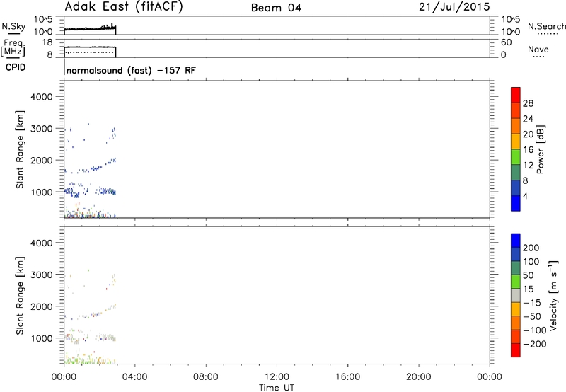Click 'Slant Range [km]' label of velocity panel
The height and width of the screenshot is (392, 566).
pos(20,296)
